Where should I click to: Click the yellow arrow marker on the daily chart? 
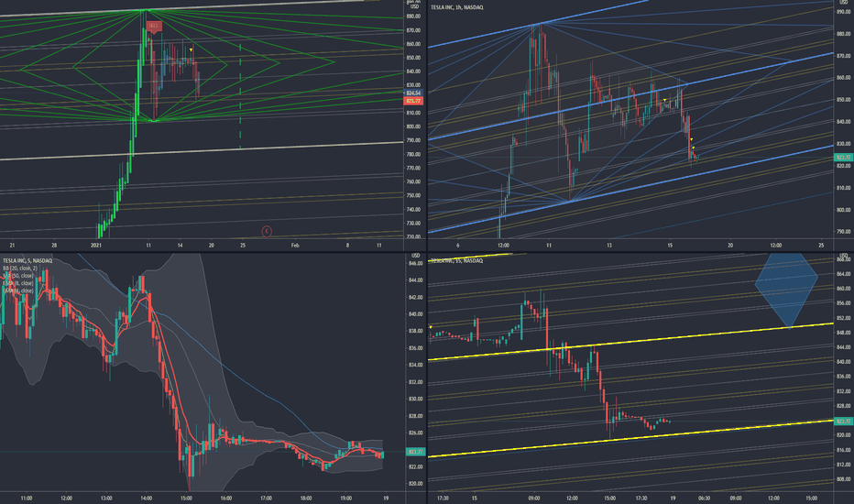pyautogui.click(x=192, y=50)
